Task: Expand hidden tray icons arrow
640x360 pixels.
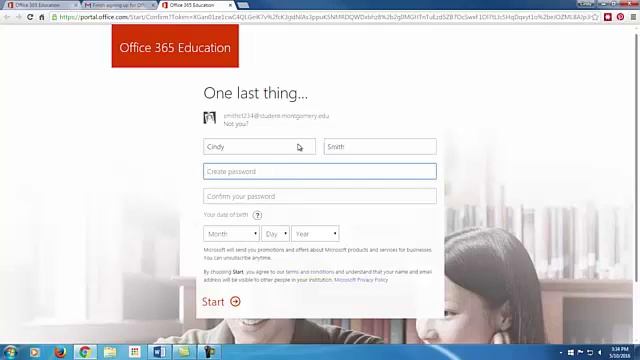Action: click(x=561, y=352)
